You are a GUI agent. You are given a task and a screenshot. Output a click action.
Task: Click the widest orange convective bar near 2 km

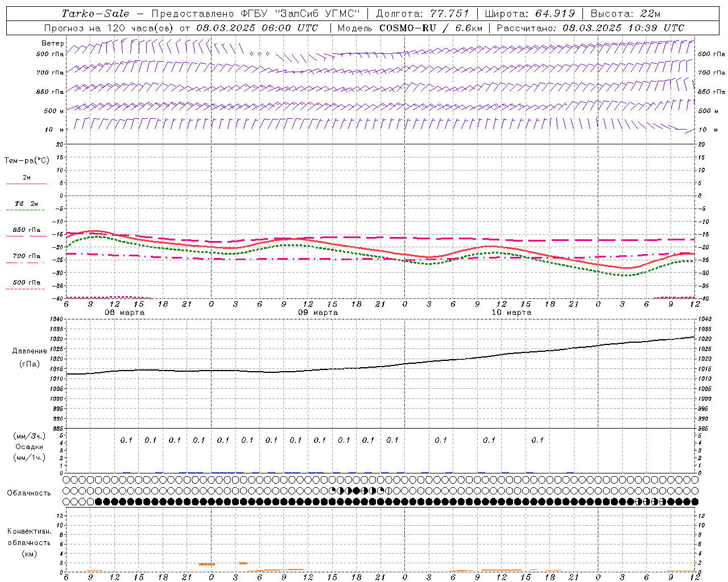point(206,564)
